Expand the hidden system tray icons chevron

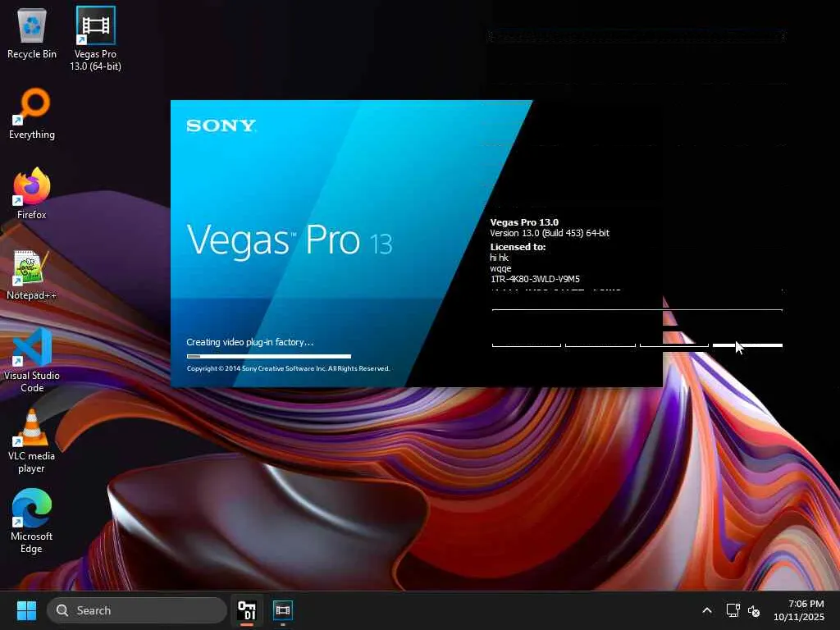[706, 610]
